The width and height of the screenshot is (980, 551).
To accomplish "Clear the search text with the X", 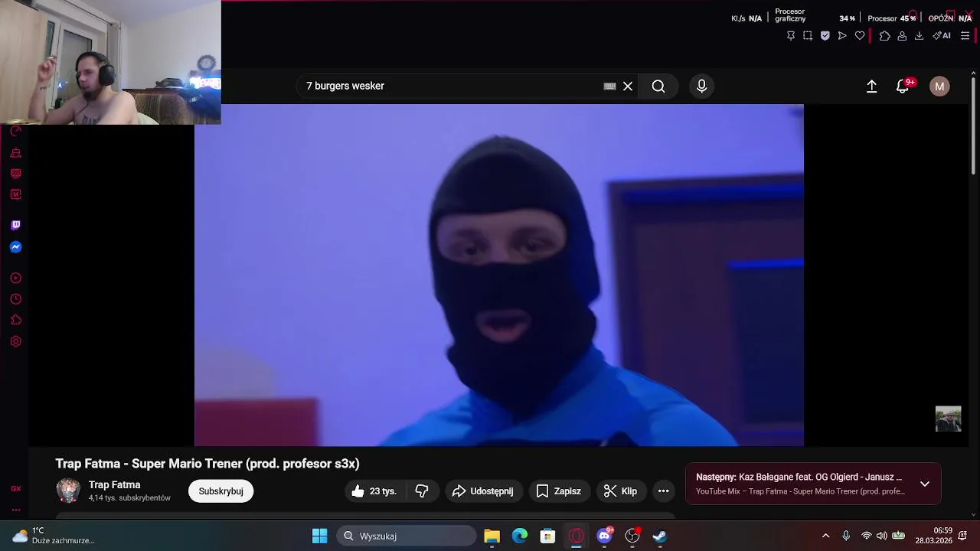I will pyautogui.click(x=628, y=86).
